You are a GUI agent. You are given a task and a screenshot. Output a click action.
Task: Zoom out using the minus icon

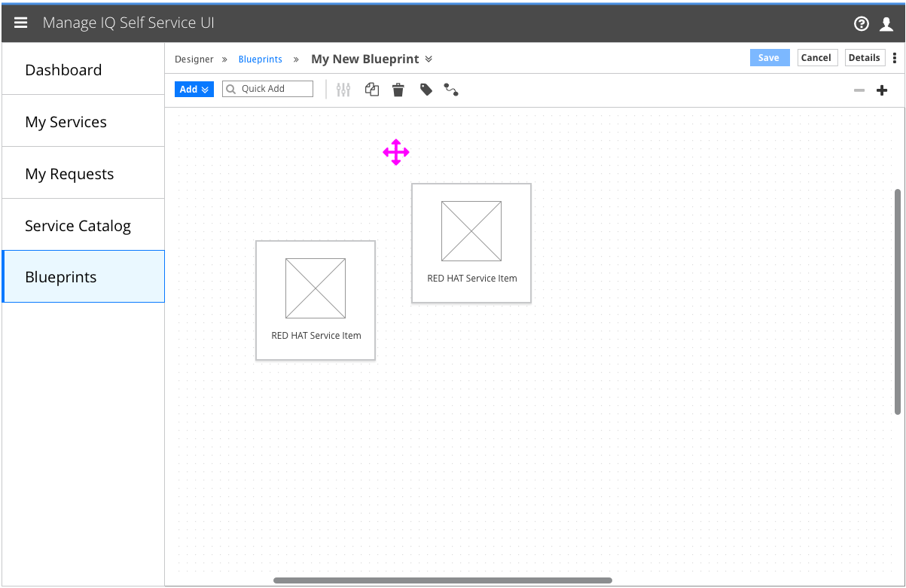pos(859,90)
